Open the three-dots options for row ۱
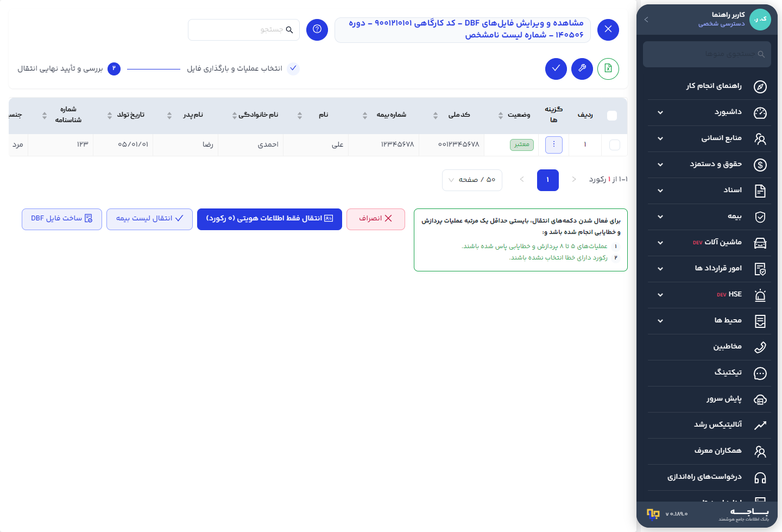Image resolution: width=782 pixels, height=532 pixels. coord(554,145)
